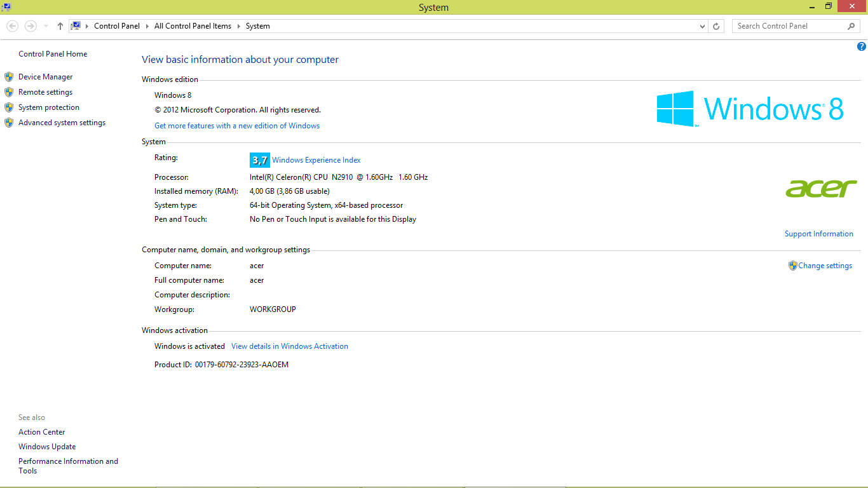Image resolution: width=868 pixels, height=488 pixels.
Task: Click into the Search Control Panel field
Action: point(788,26)
